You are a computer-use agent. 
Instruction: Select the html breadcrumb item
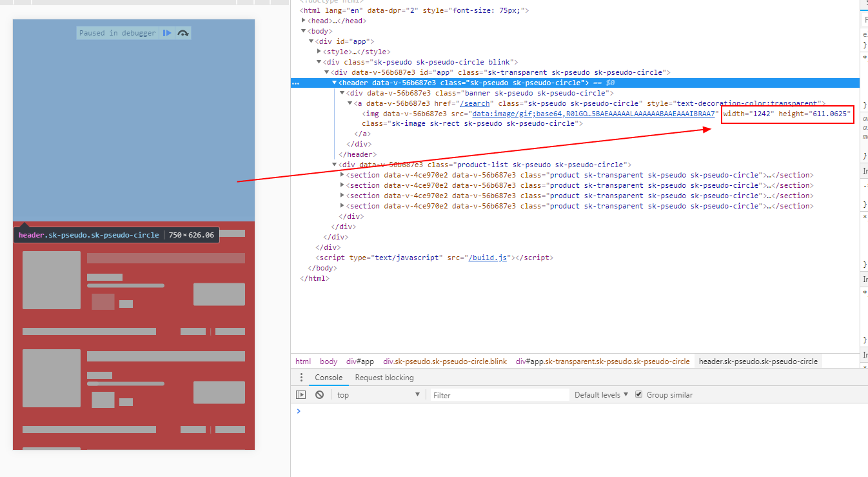(x=303, y=361)
